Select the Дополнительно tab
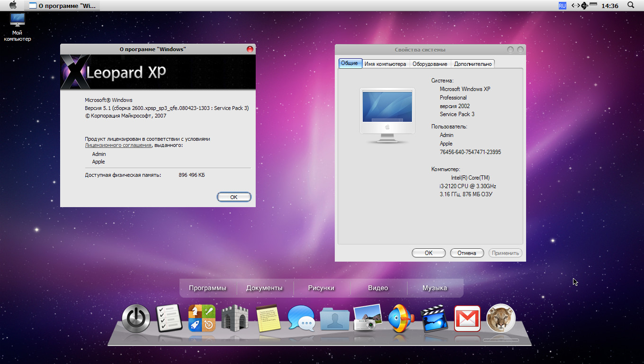Screen dimensions: 644x364 point(473,64)
